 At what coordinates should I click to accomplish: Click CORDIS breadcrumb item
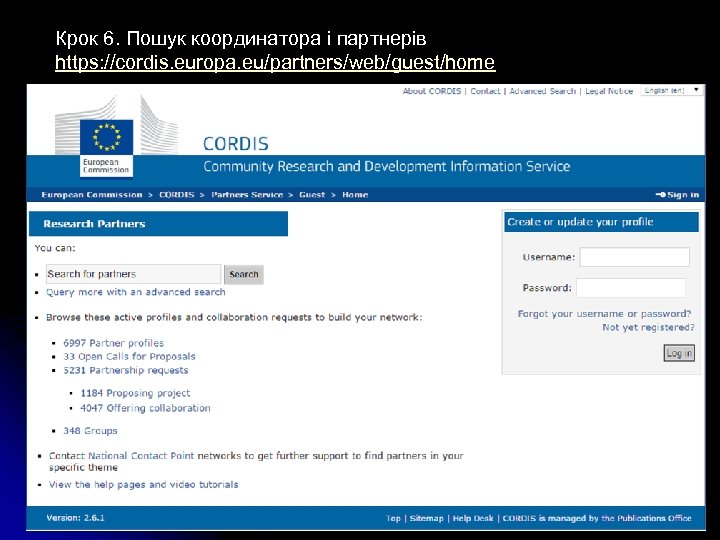(x=177, y=195)
